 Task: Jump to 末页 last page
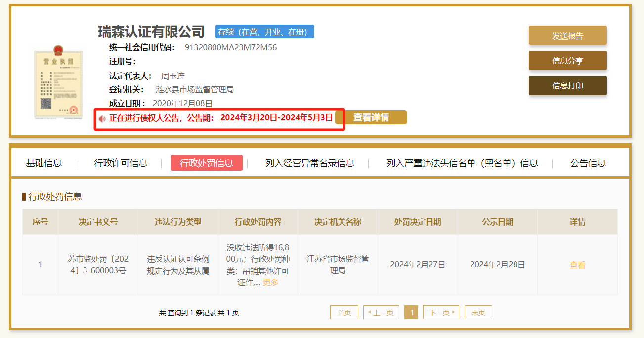(x=478, y=313)
